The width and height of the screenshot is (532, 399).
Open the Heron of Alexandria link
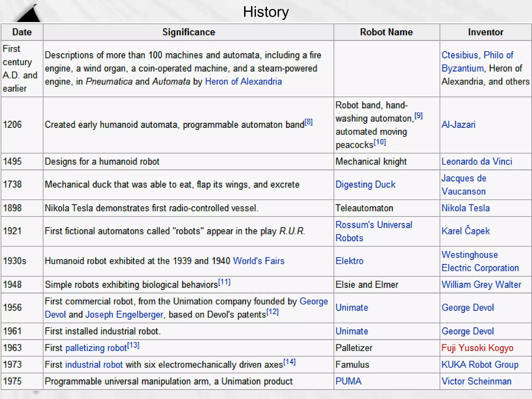[x=243, y=82]
